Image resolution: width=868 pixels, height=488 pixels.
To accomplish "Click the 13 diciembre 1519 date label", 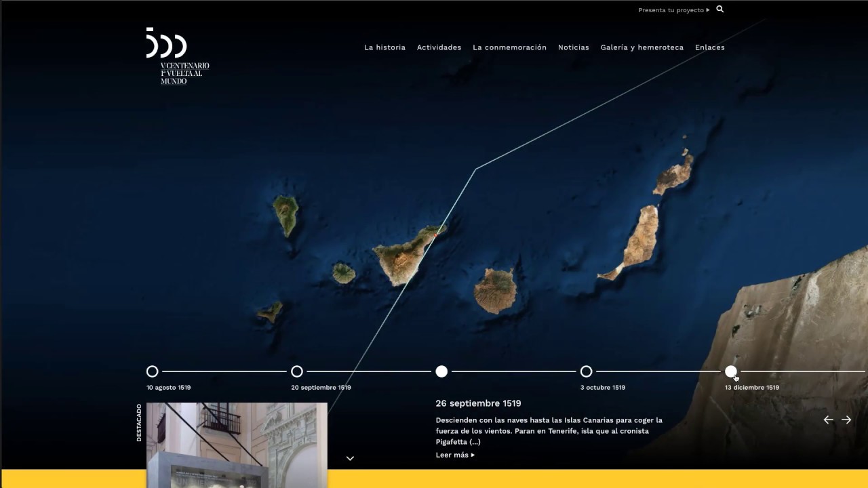I will pos(751,388).
